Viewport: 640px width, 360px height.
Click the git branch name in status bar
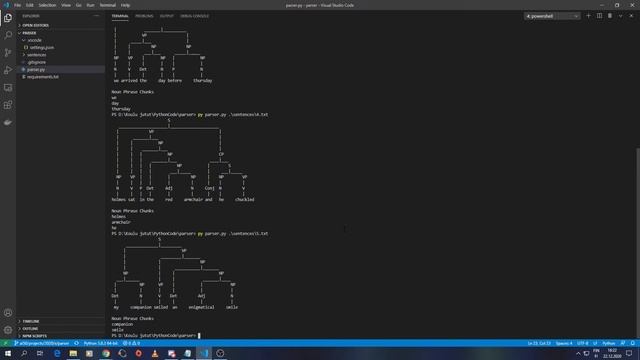click(42, 343)
